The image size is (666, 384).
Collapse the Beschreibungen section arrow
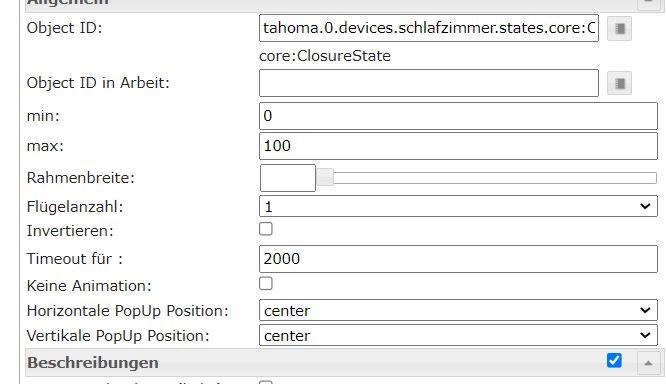click(648, 363)
